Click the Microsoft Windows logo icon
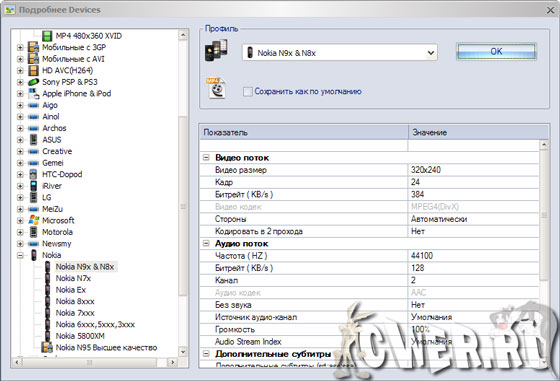The height and width of the screenshot is (381, 560). pyautogui.click(x=34, y=220)
